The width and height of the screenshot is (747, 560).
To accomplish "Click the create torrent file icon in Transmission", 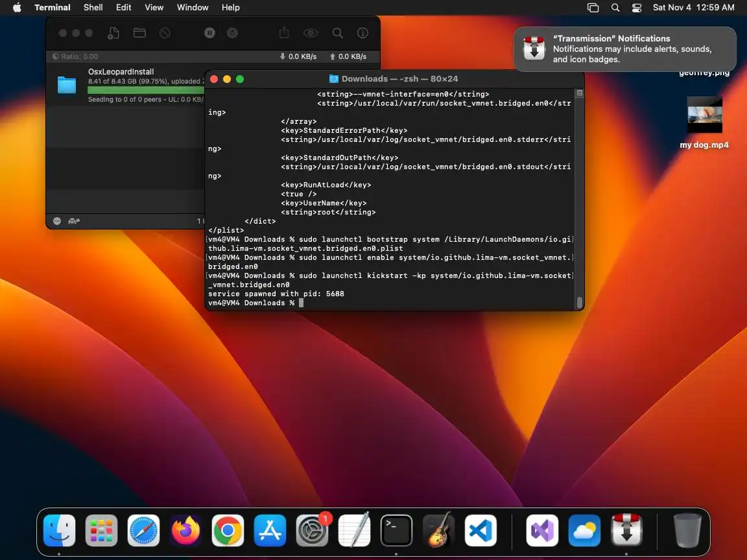I will coord(113,33).
